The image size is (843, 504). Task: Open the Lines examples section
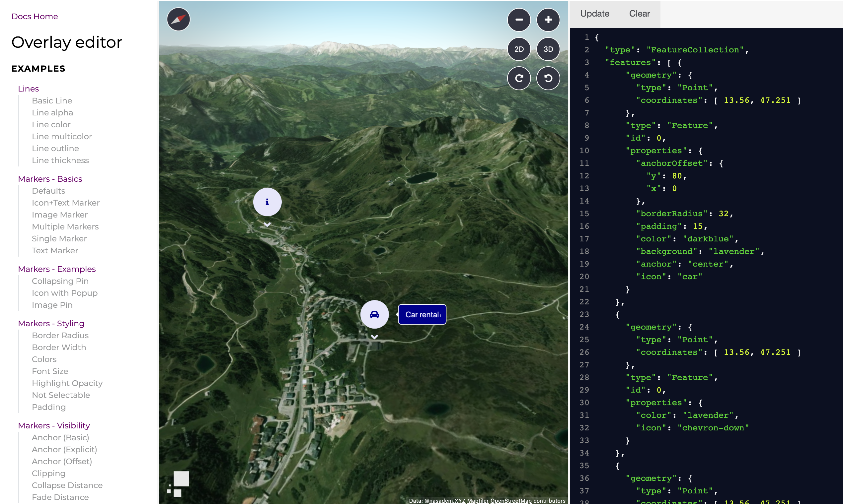28,89
